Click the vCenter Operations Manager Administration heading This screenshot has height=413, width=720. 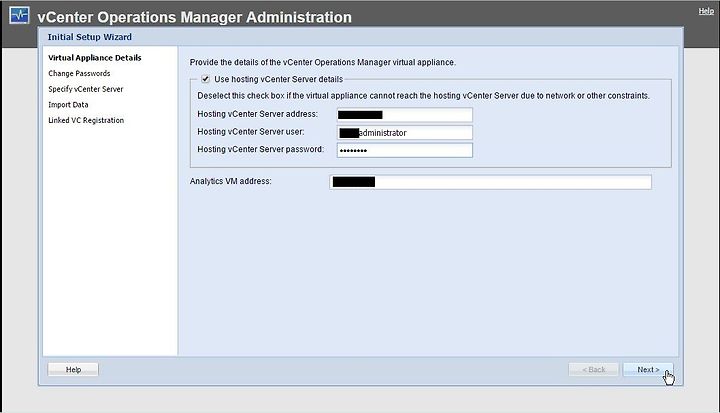[194, 17]
